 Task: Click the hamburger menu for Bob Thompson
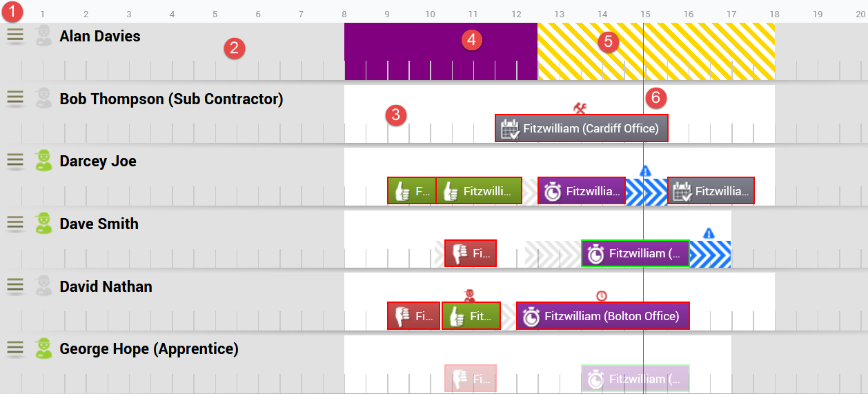[14, 98]
